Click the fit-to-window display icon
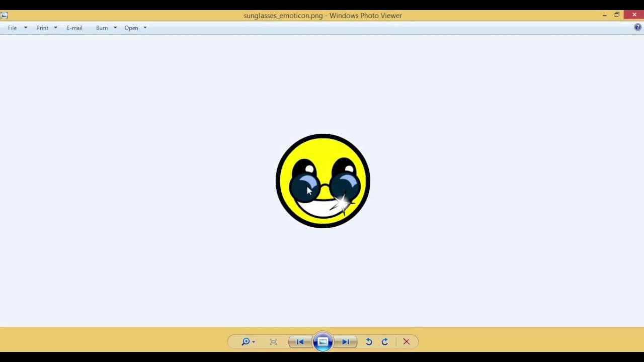This screenshot has width=644, height=362. click(273, 341)
